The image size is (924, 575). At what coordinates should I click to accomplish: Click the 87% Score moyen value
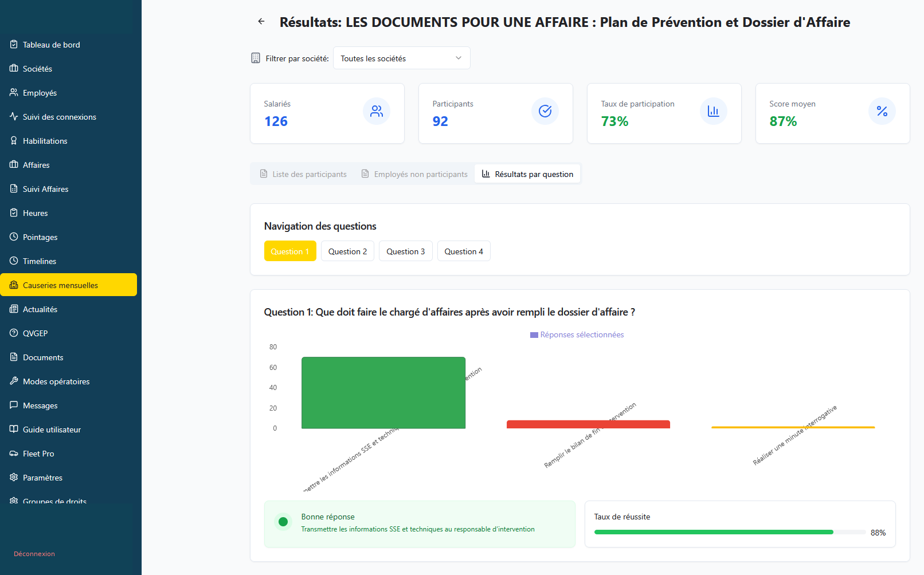tap(783, 121)
